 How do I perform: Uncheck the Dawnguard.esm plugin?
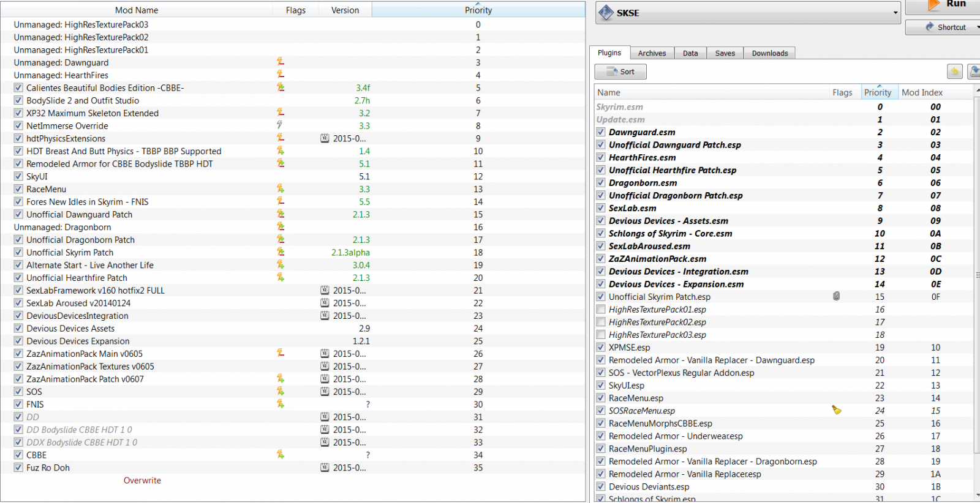(x=601, y=132)
